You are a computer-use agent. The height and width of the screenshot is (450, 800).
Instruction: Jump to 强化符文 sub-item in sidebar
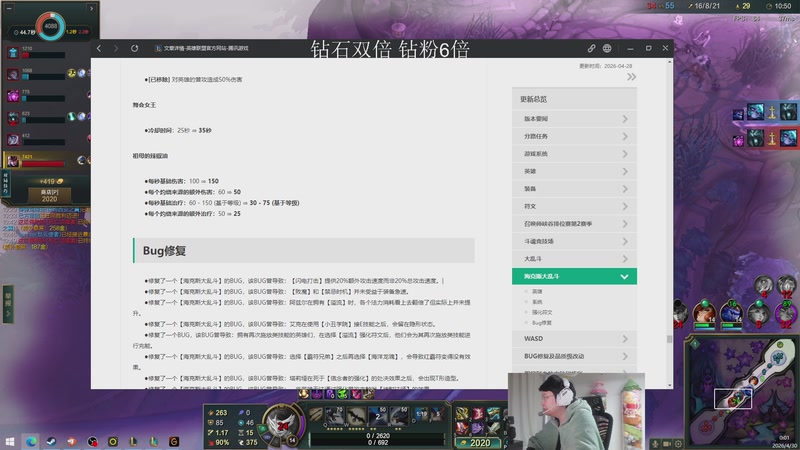(542, 312)
